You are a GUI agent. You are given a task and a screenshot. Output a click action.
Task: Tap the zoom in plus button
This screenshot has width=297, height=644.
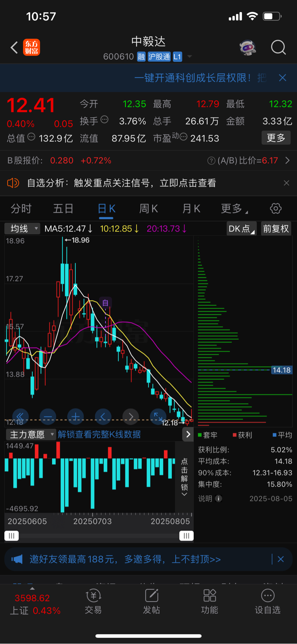[75, 417]
